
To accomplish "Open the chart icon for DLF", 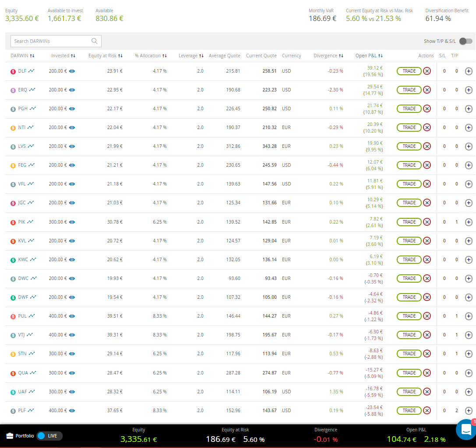I will coord(32,71).
